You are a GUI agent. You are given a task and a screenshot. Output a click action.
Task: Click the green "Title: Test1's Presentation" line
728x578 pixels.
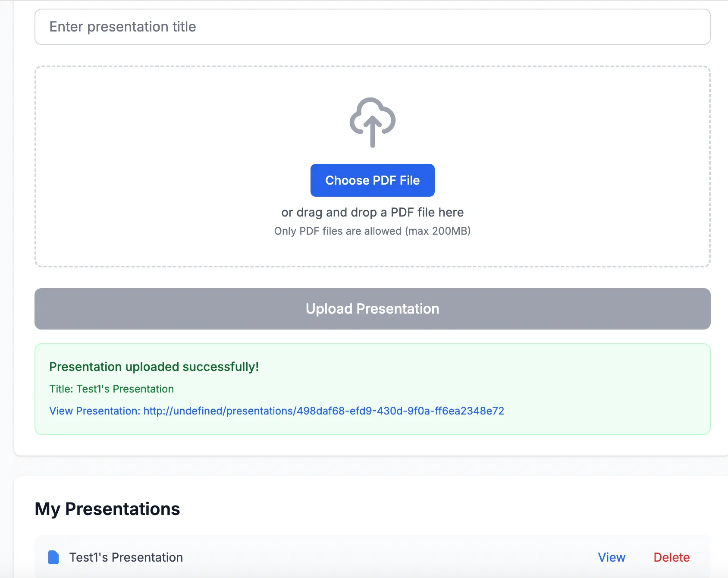point(111,389)
